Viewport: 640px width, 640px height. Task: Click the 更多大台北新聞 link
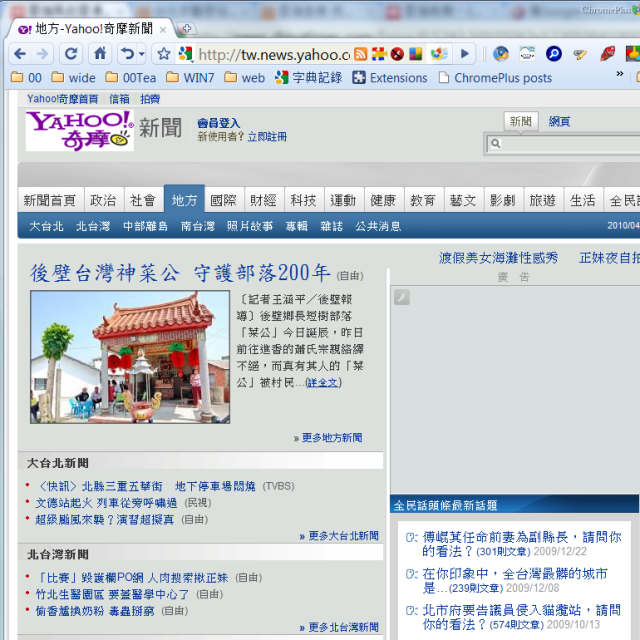pos(343,536)
